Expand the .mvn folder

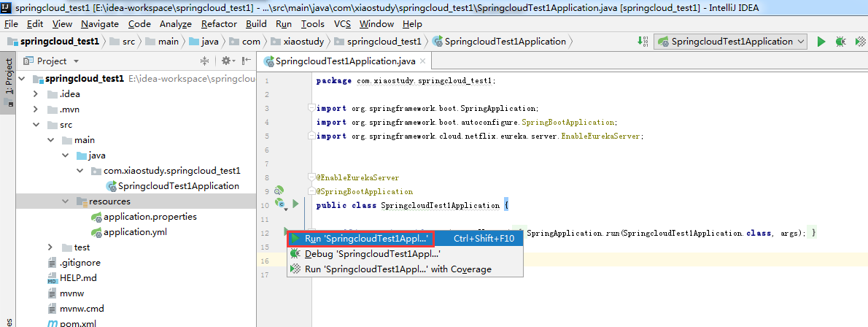[x=36, y=109]
